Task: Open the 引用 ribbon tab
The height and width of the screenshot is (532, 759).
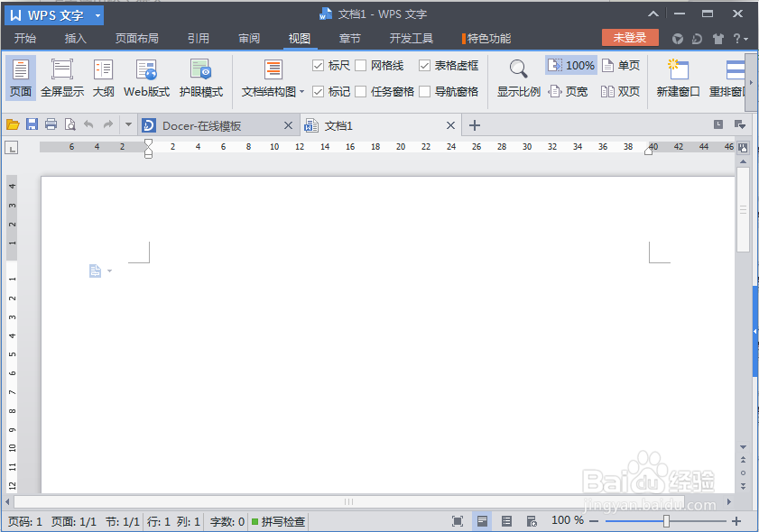Action: pos(199,38)
